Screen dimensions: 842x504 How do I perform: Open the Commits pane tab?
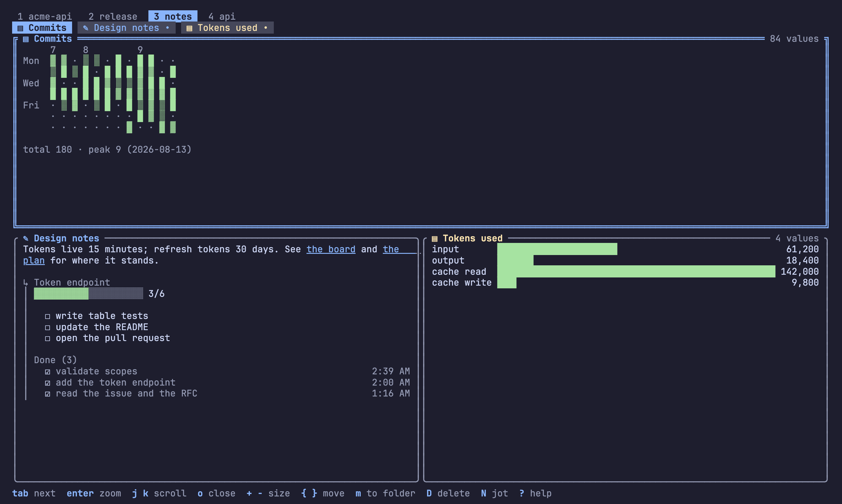point(42,28)
